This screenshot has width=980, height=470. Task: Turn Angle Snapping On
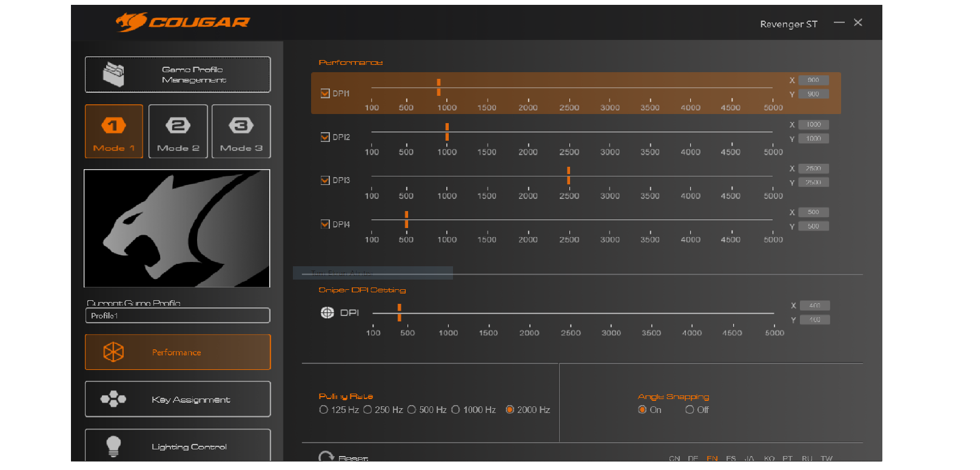point(642,410)
